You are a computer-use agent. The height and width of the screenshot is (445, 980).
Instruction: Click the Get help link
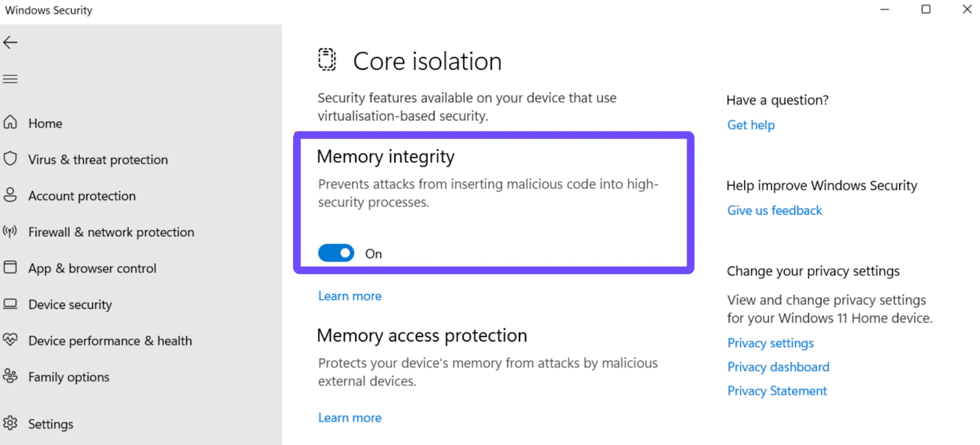pos(751,125)
